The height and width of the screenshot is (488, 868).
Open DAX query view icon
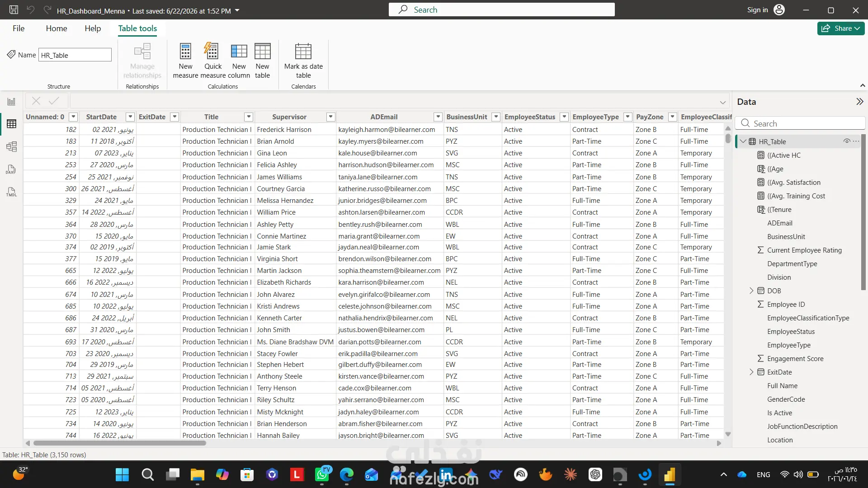tap(11, 169)
